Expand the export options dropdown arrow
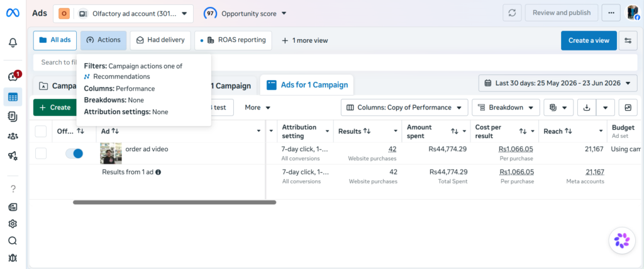Image resolution: width=644 pixels, height=269 pixels. [606, 107]
